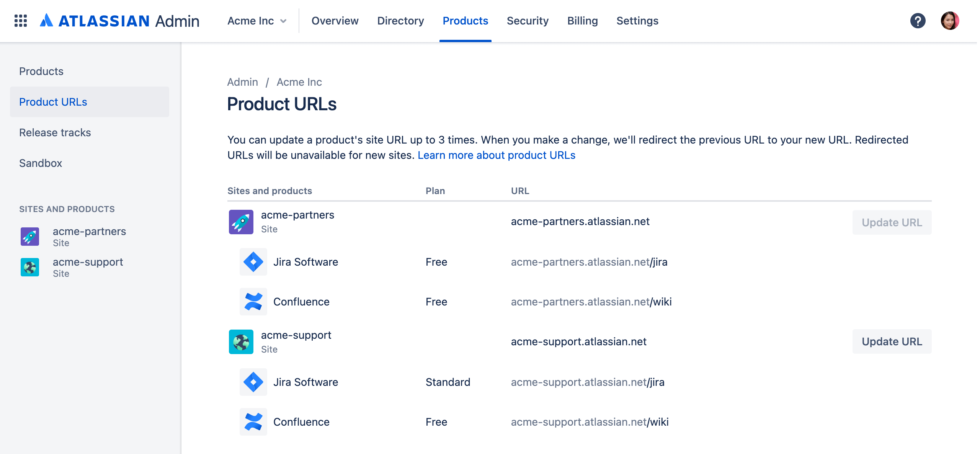Click acme-partners rocket icon in sidebar
This screenshot has width=980, height=454.
point(30,237)
